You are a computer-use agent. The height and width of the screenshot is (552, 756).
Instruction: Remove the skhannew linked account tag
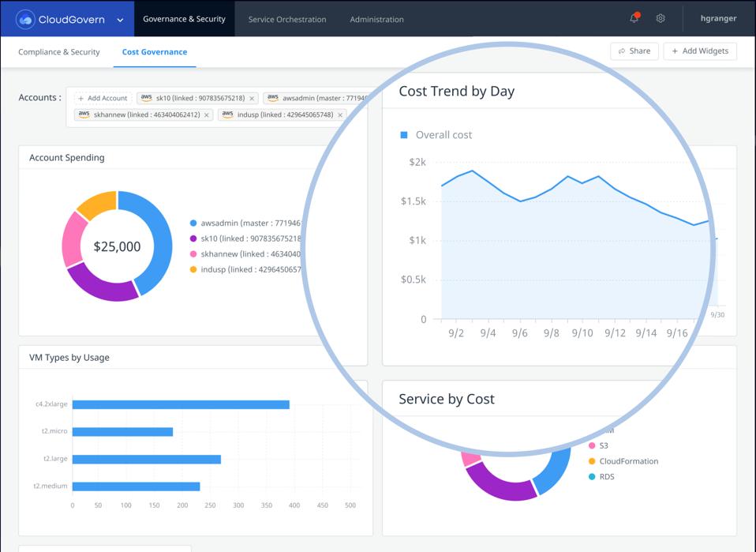(x=207, y=115)
